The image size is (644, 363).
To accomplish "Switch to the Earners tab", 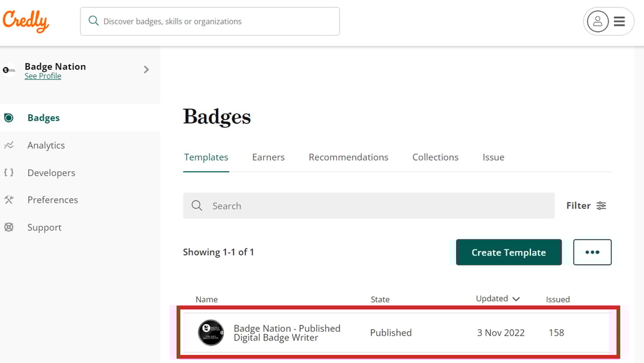I will [268, 157].
